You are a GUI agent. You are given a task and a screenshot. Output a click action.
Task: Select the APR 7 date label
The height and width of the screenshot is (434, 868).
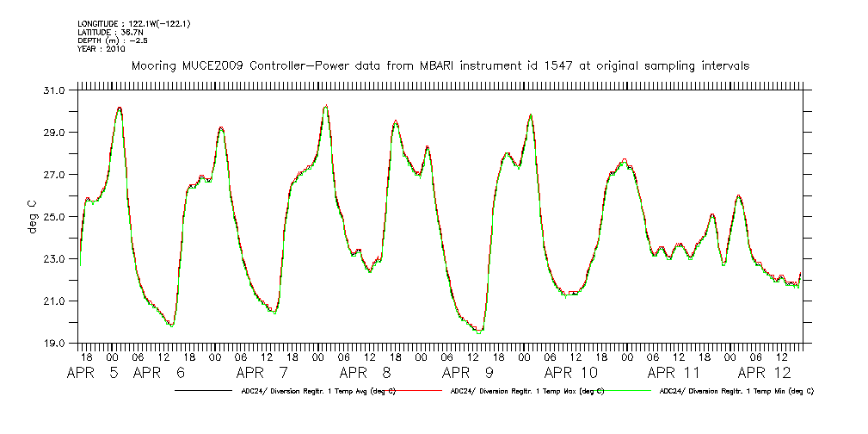tap(262, 373)
